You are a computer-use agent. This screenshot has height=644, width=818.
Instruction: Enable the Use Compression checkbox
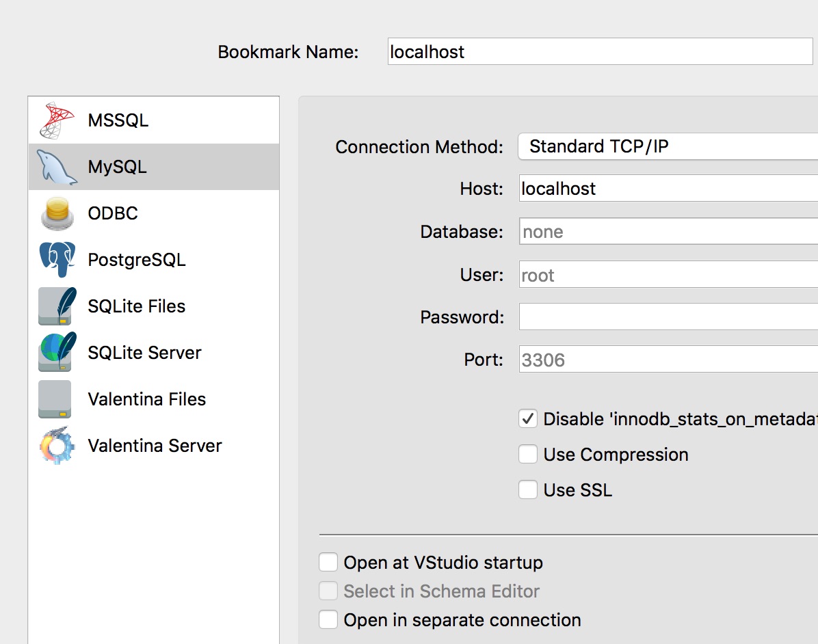pos(528,454)
